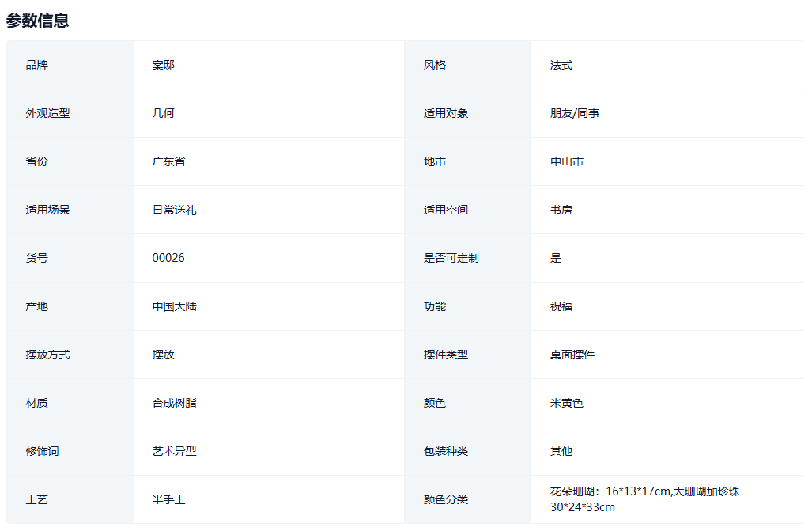Click the 几何 appearance value
The width and height of the screenshot is (812, 531).
click(x=163, y=113)
